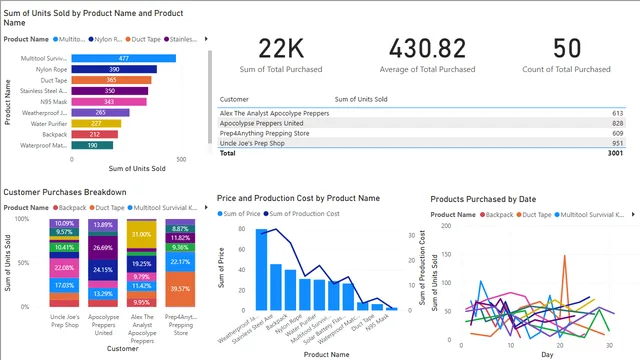The width and height of the screenshot is (640, 360).
Task: Click Sum of Price legend item
Action: click(x=239, y=213)
